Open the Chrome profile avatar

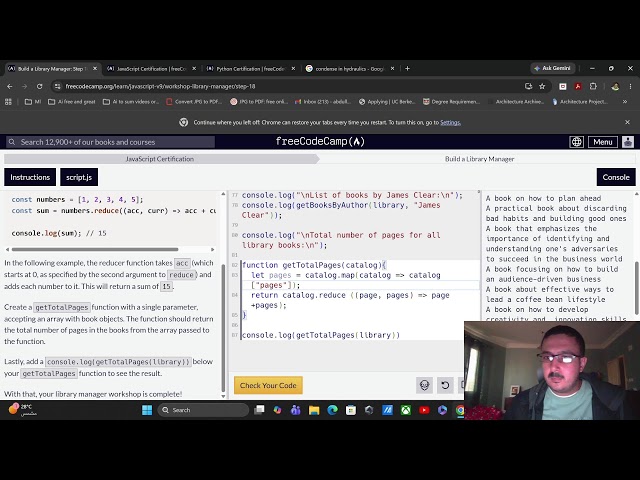point(615,87)
